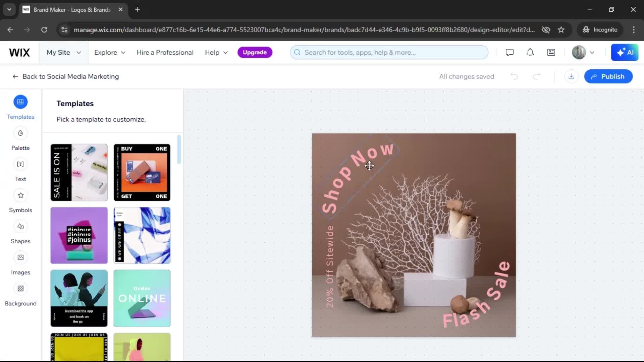Open the notifications bell

tap(530, 52)
